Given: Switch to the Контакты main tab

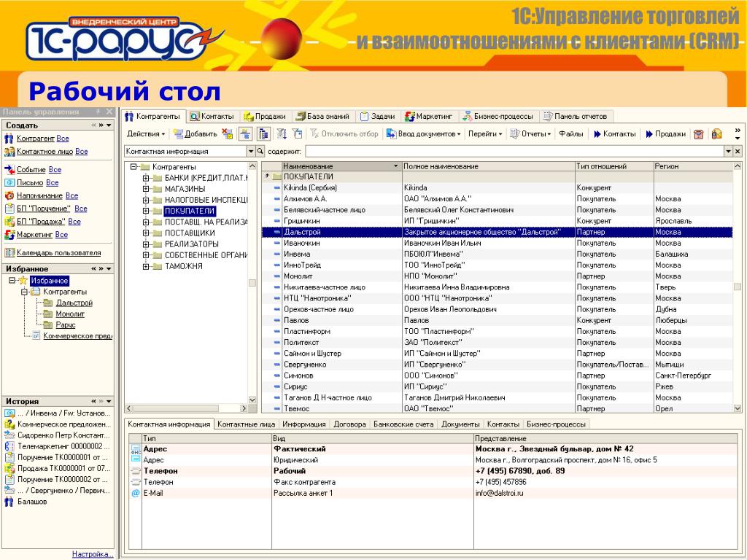Looking at the screenshot, I should (212, 116).
